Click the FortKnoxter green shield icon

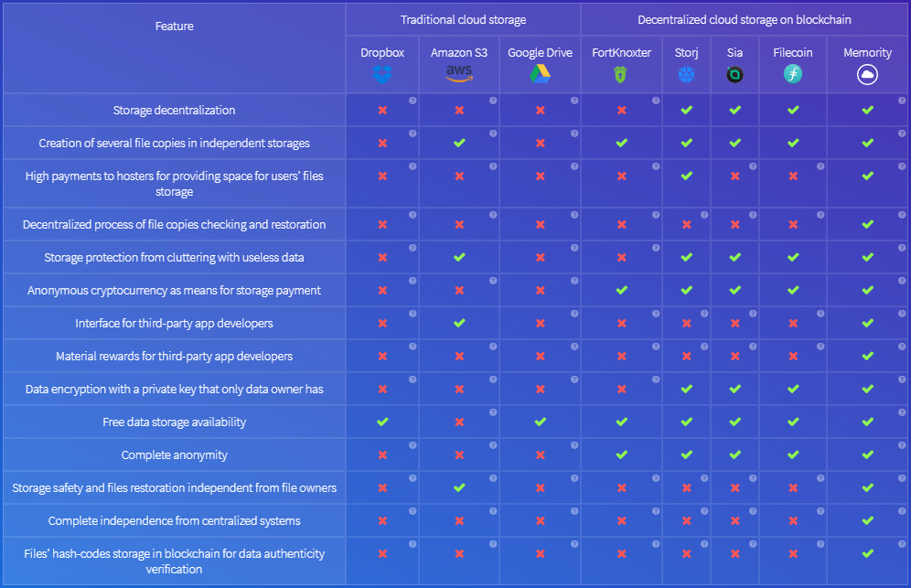(620, 74)
